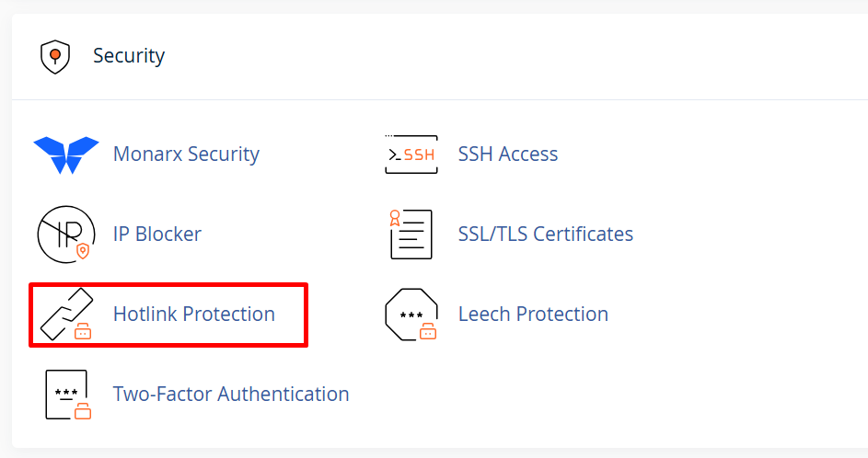Go to SSH Access
Image resolution: width=868 pixels, height=458 pixels.
(x=507, y=155)
